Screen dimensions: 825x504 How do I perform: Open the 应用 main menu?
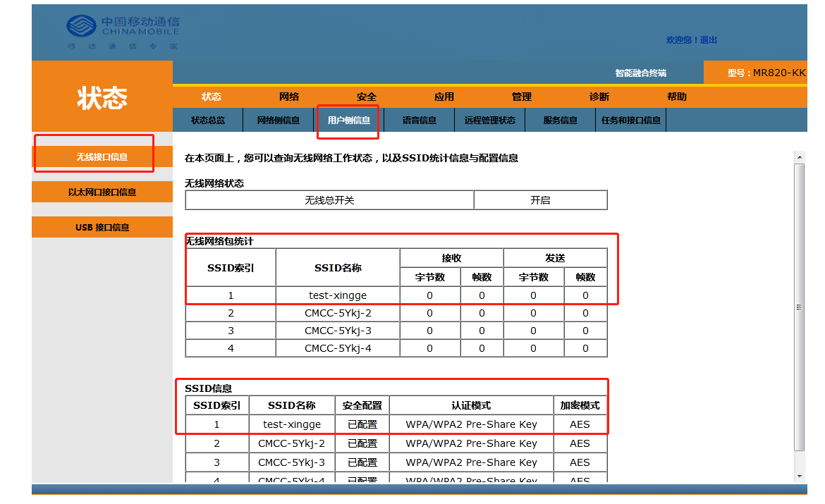444,97
